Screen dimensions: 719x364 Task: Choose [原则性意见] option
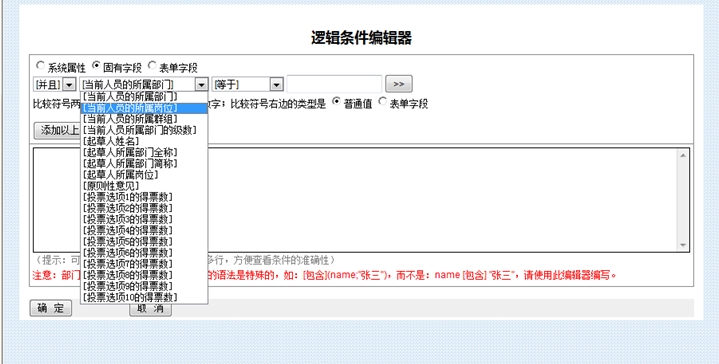144,186
